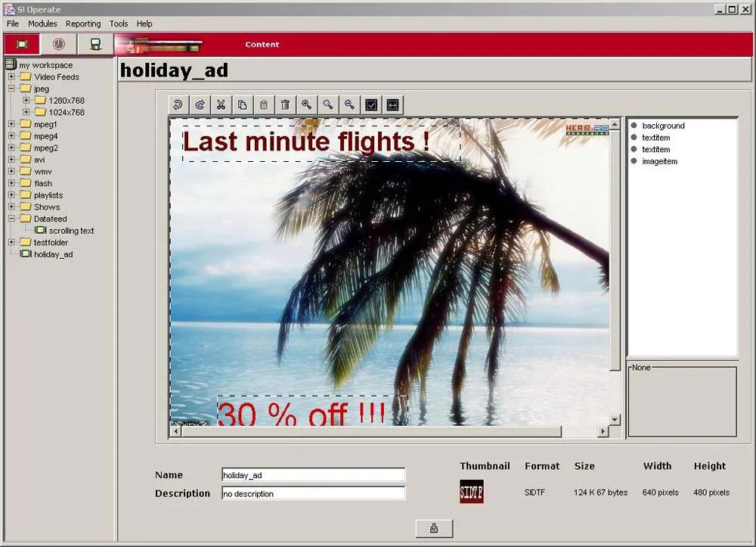
Task: Switch to the clock scheduling module tab
Action: [x=58, y=45]
